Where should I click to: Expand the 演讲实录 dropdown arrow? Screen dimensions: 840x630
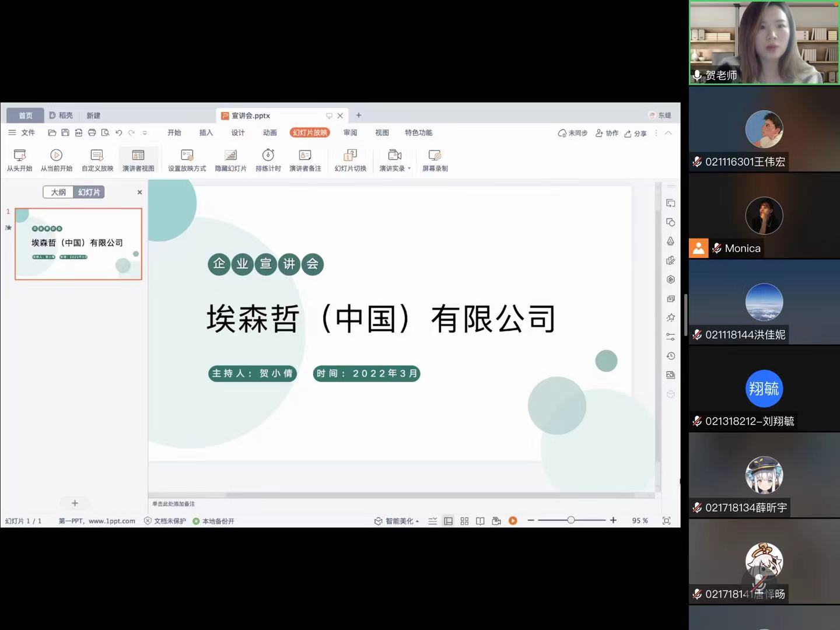click(409, 169)
